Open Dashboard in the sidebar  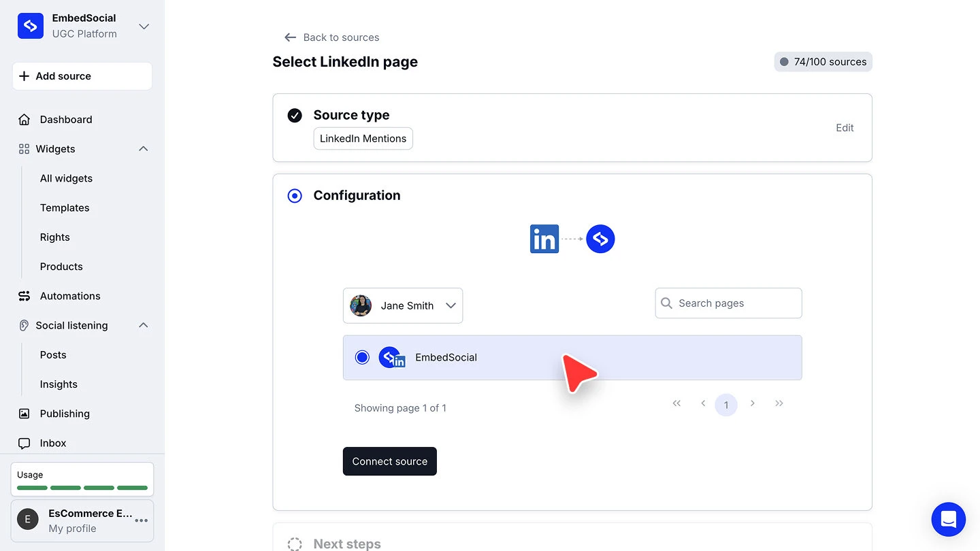[66, 120]
